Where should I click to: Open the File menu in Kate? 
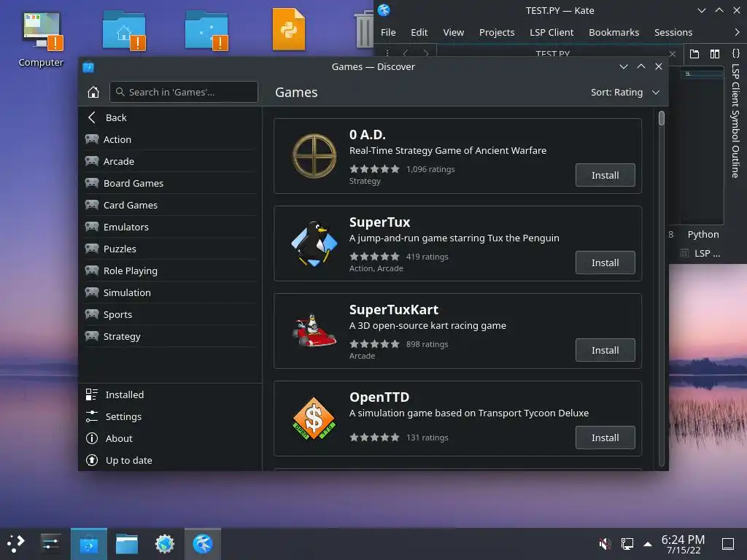tap(388, 32)
